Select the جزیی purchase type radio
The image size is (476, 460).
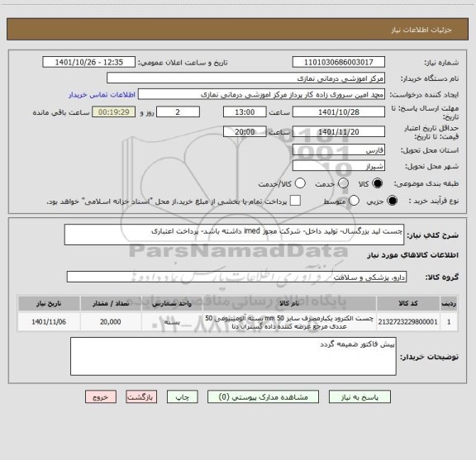[x=392, y=201]
